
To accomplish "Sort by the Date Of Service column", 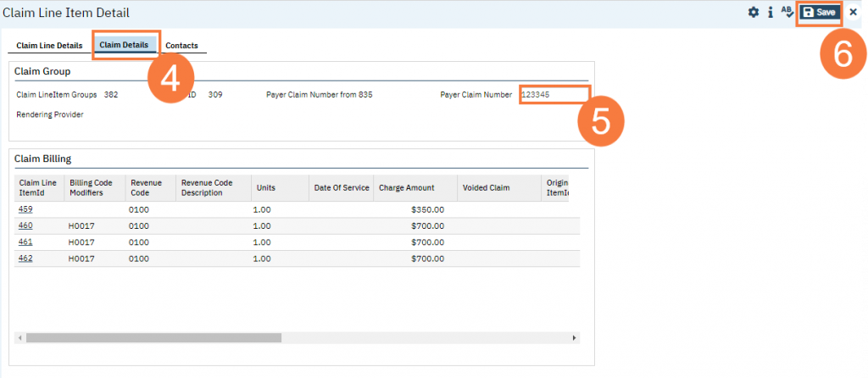I will (x=341, y=187).
